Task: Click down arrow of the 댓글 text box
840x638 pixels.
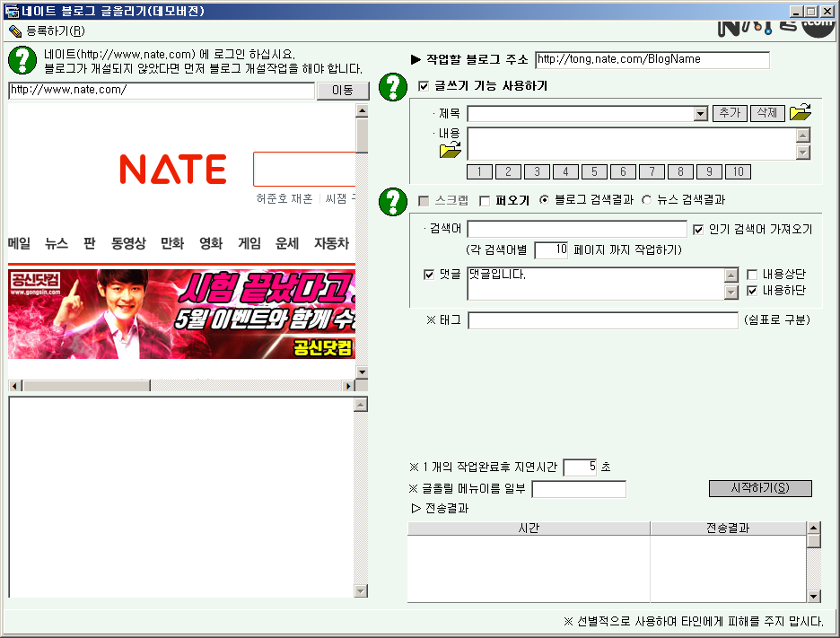Action: [731, 293]
